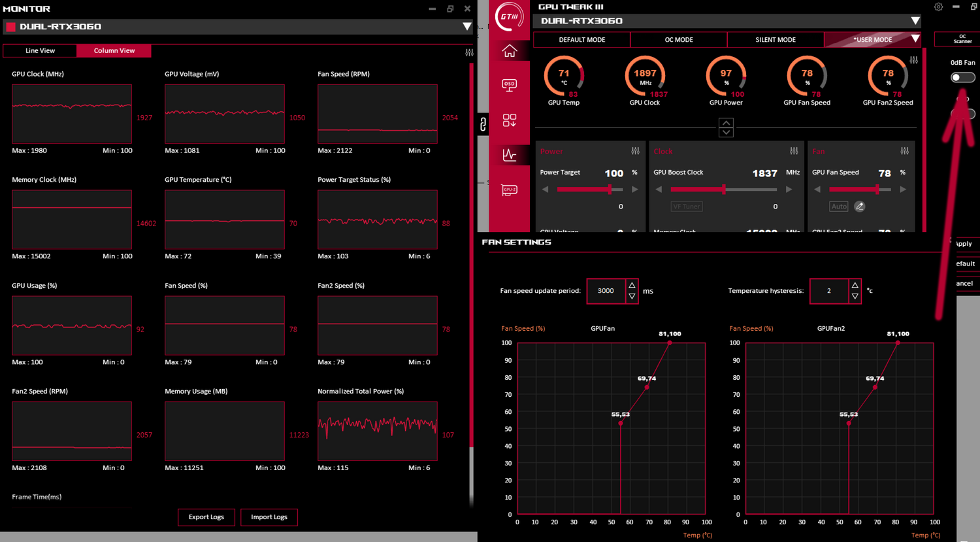Increase GPU Fan Speed with the right arrow
980x542 pixels.
coord(903,190)
